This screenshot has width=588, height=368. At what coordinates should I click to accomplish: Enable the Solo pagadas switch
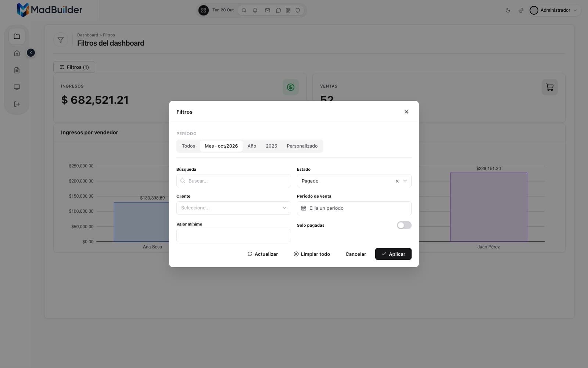click(404, 225)
